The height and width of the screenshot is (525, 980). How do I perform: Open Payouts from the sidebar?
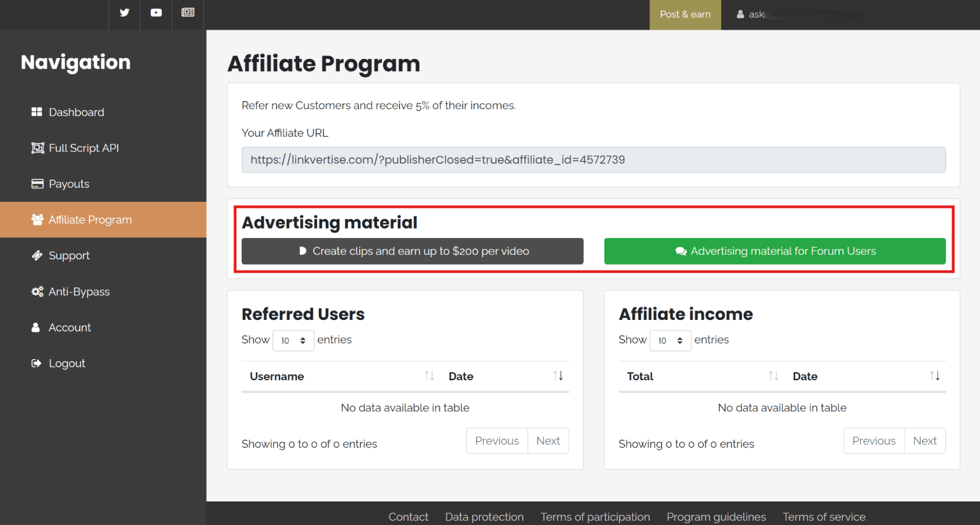point(69,184)
